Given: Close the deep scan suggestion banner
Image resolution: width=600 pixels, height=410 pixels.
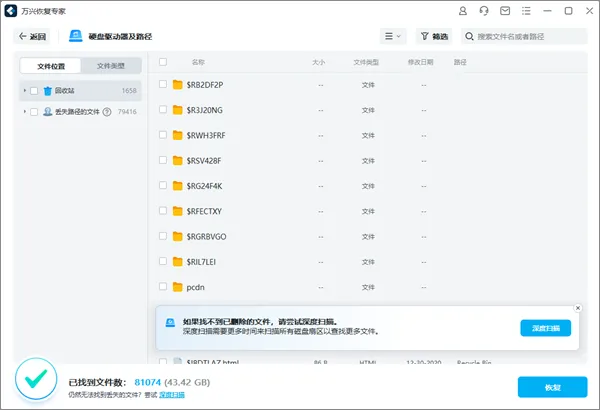Looking at the screenshot, I should pos(578,308).
